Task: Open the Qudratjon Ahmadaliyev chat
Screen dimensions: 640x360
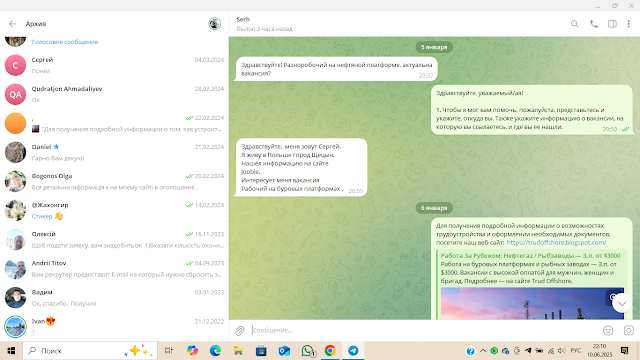Action: 114,94
